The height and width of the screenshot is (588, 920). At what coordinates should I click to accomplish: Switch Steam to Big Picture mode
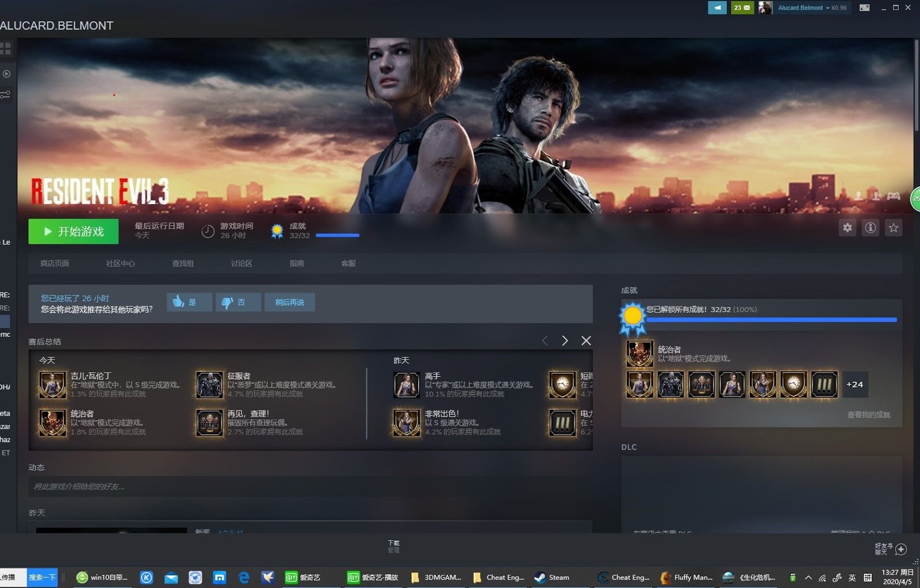point(864,7)
